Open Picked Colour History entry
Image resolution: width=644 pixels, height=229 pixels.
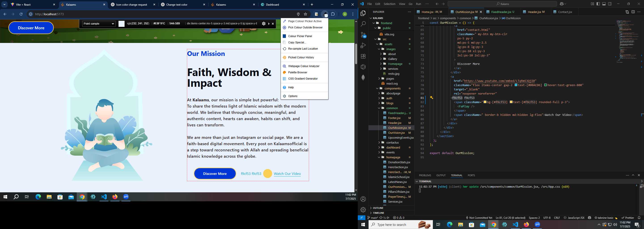tap(304, 57)
